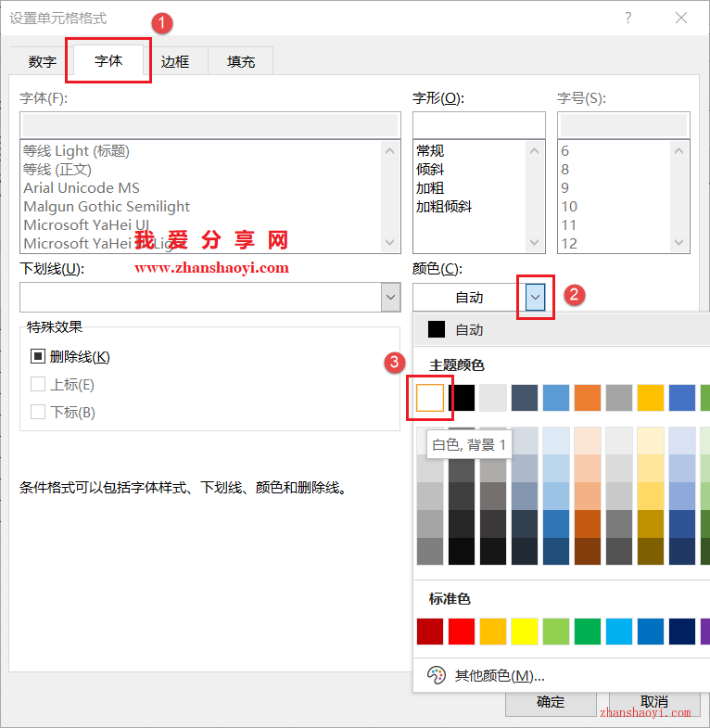Pick white theme color swatch
This screenshot has width=710, height=728.
pyautogui.click(x=430, y=398)
